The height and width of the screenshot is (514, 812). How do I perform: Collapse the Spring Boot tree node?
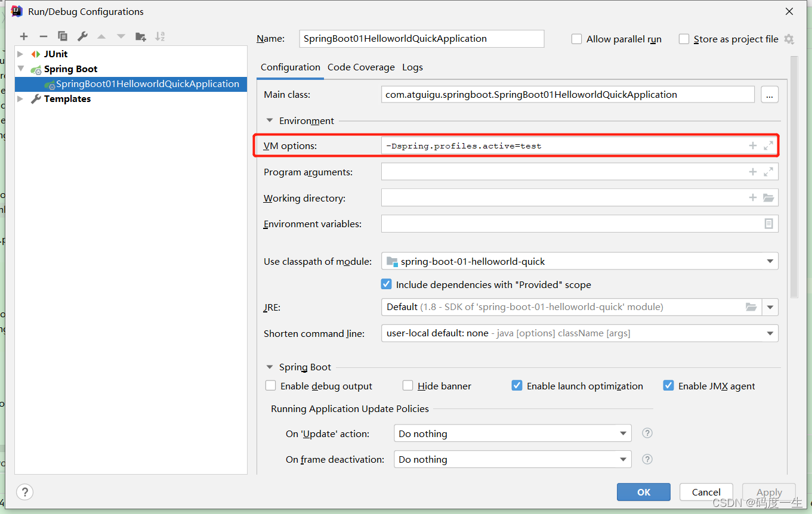tap(21, 69)
